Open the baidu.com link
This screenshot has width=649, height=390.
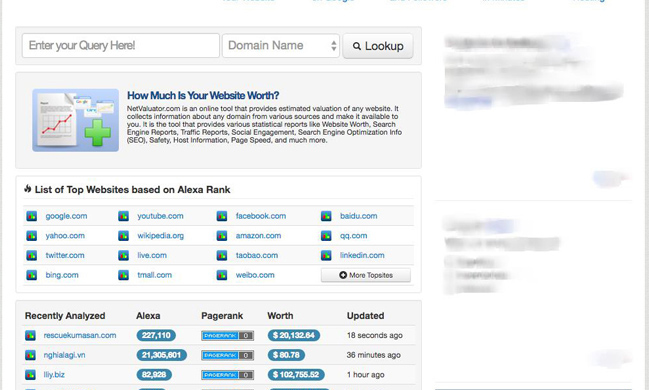coord(358,216)
